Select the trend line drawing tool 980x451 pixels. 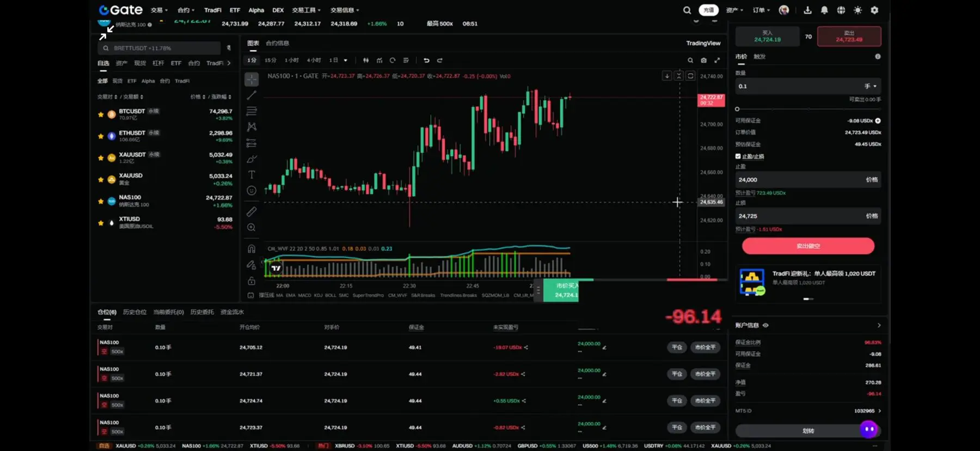[x=251, y=95]
